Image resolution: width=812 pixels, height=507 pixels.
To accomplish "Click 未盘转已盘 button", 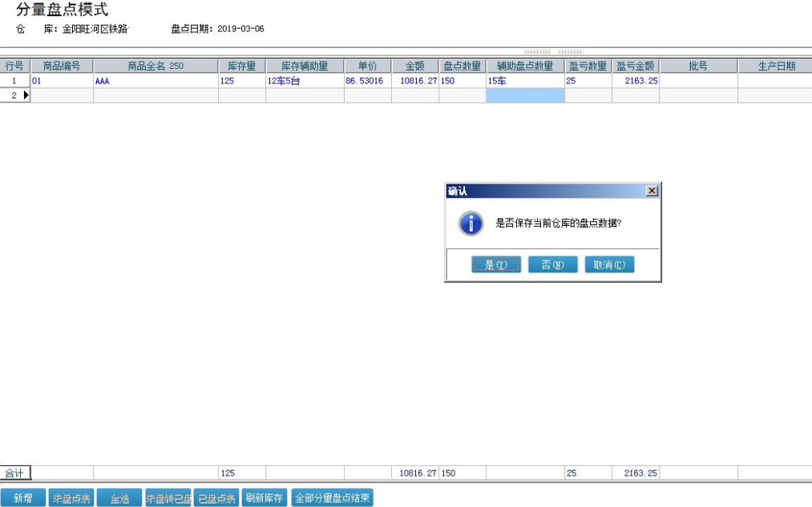I will pyautogui.click(x=168, y=498).
